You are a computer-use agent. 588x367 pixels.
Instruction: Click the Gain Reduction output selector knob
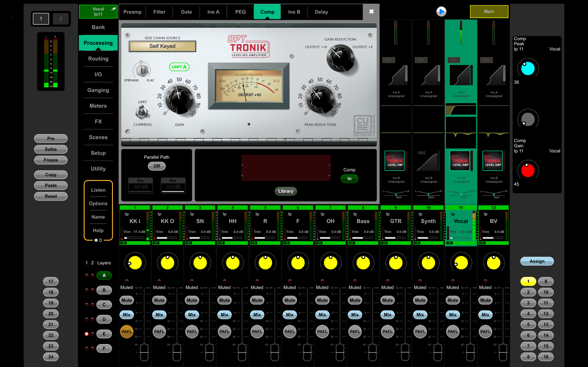click(340, 58)
